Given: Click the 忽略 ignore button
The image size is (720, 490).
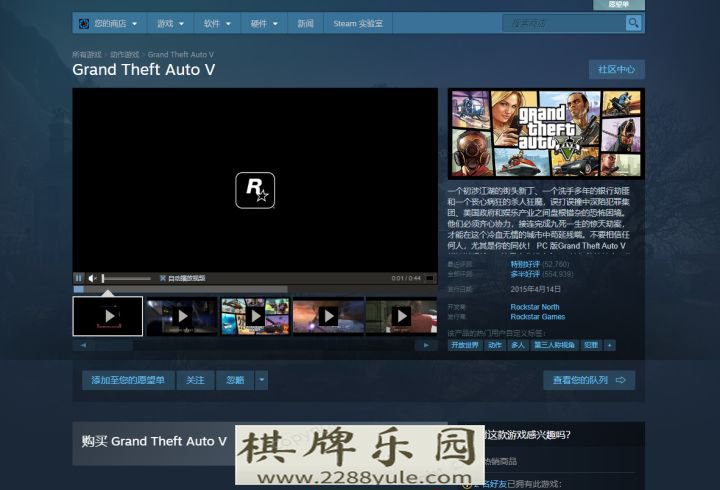Looking at the screenshot, I should pos(235,380).
